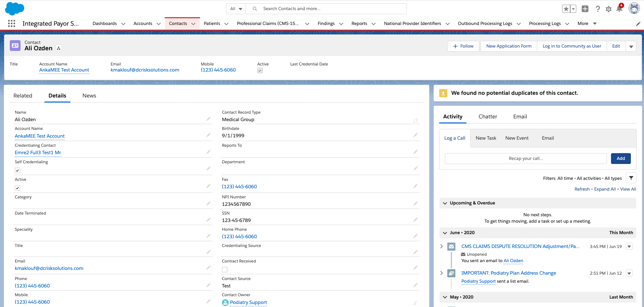Click the Contact record icon in header
Viewport: 644px width, 307px height.
point(15,46)
